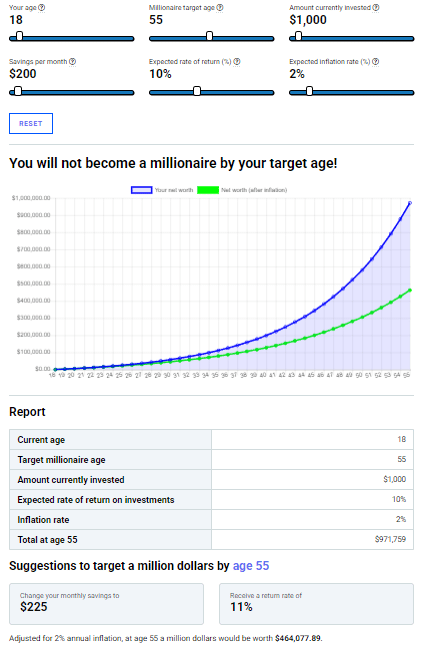Image resolution: width=423 pixels, height=649 pixels.
Task: Click help icon by Expected inflation rate
Action: [x=375, y=61]
